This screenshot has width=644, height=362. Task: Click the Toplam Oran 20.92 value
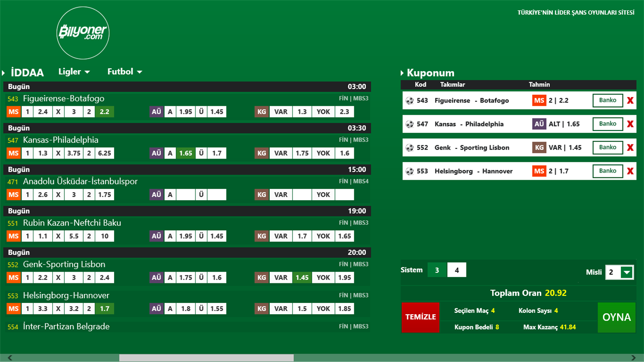click(x=556, y=293)
